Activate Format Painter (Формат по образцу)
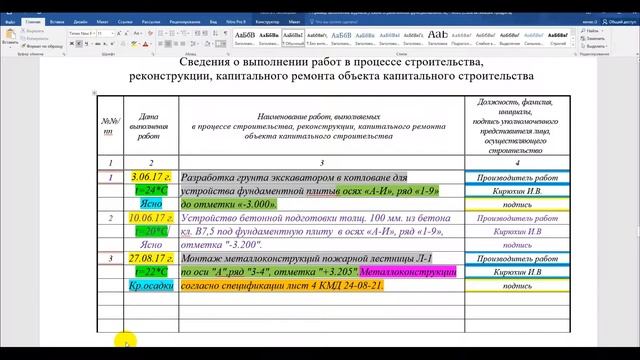 click(x=42, y=46)
